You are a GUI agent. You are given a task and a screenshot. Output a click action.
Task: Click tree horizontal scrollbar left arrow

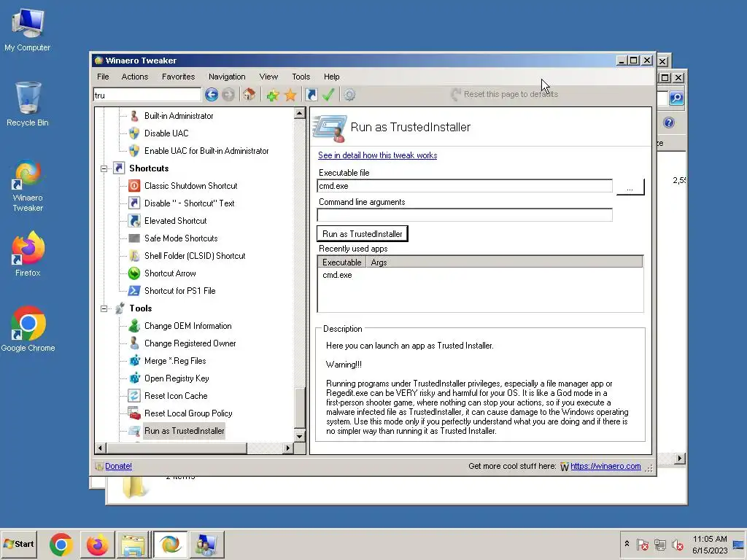pyautogui.click(x=100, y=448)
